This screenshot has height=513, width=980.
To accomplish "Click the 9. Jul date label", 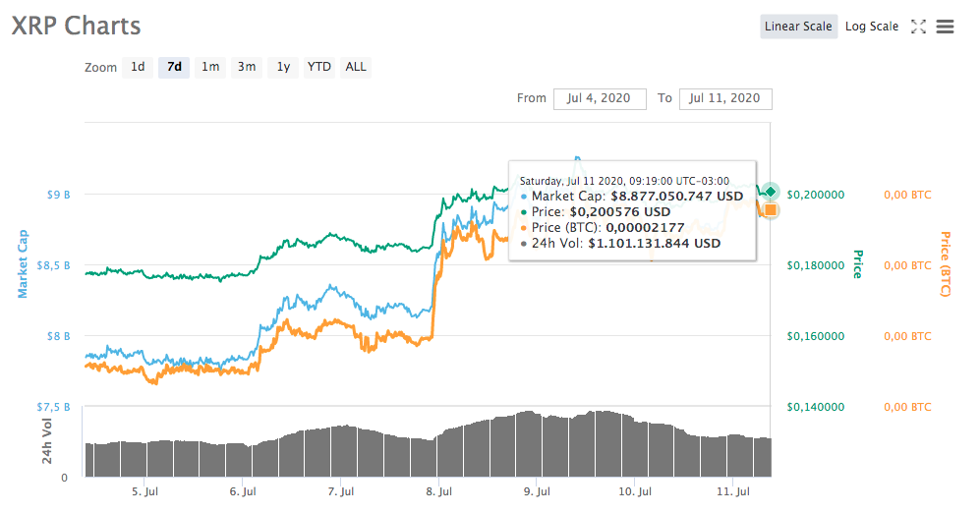I will [x=537, y=491].
